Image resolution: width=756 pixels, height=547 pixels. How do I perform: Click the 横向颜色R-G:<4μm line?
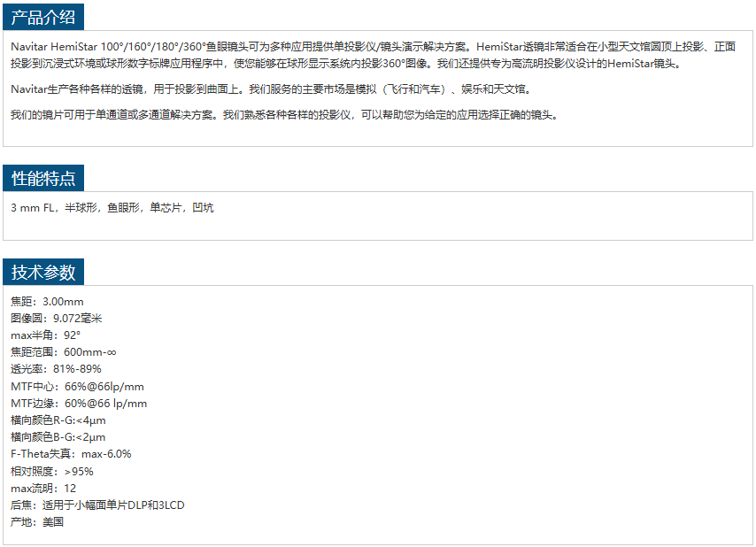[x=58, y=420]
